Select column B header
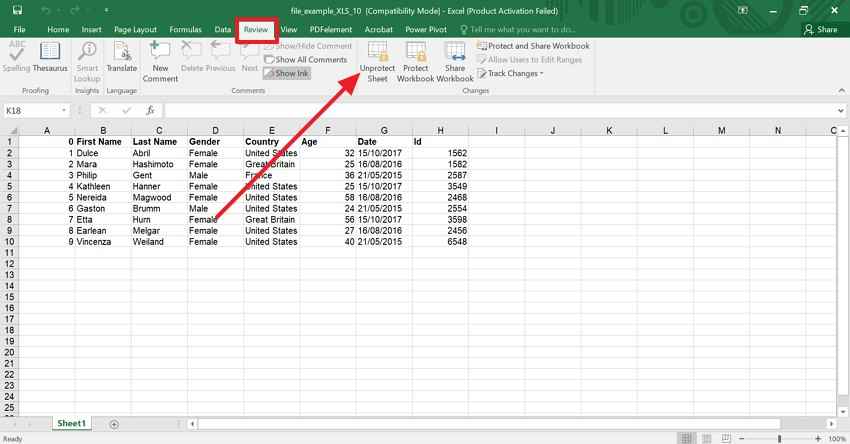The height and width of the screenshot is (444, 850). tap(103, 130)
